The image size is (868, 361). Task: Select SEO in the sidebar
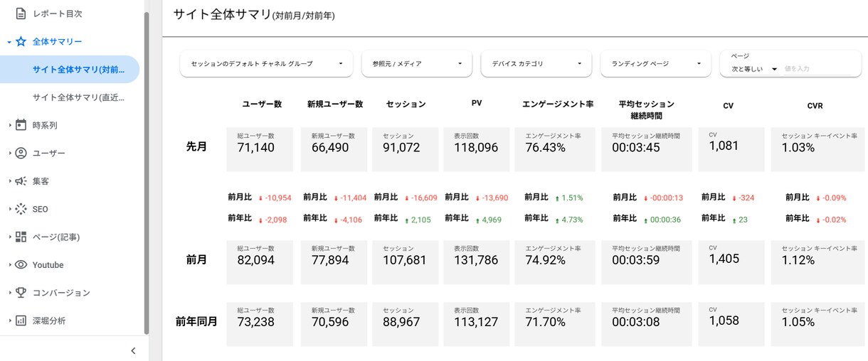[41, 209]
